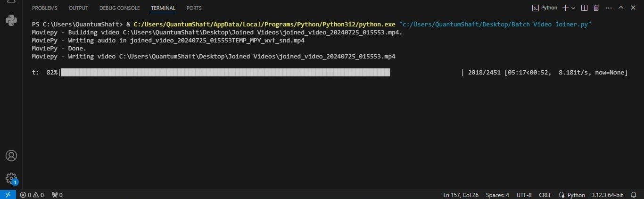The width and height of the screenshot is (644, 199).
Task: Open the Manage gear icon
Action: [11, 178]
